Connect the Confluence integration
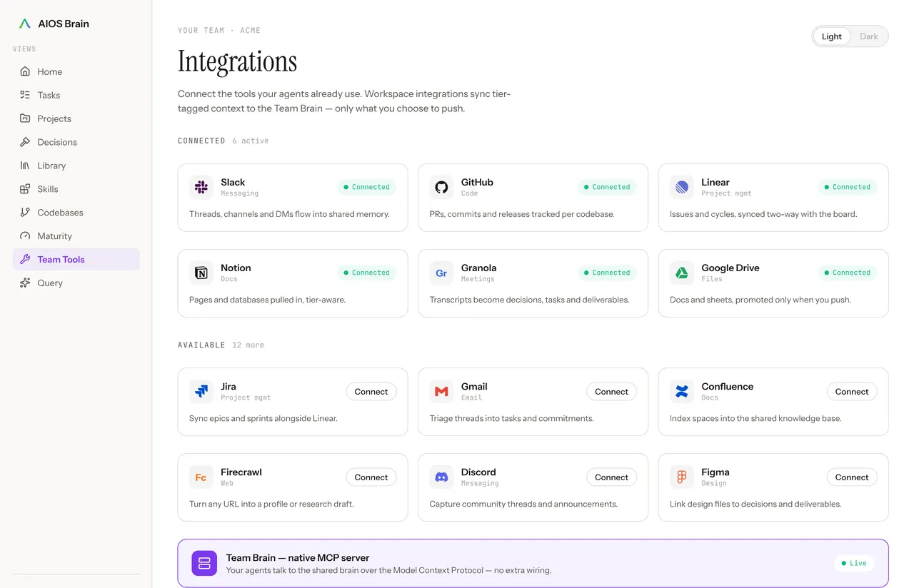Viewport: 914px width, 588px height. pos(852,391)
